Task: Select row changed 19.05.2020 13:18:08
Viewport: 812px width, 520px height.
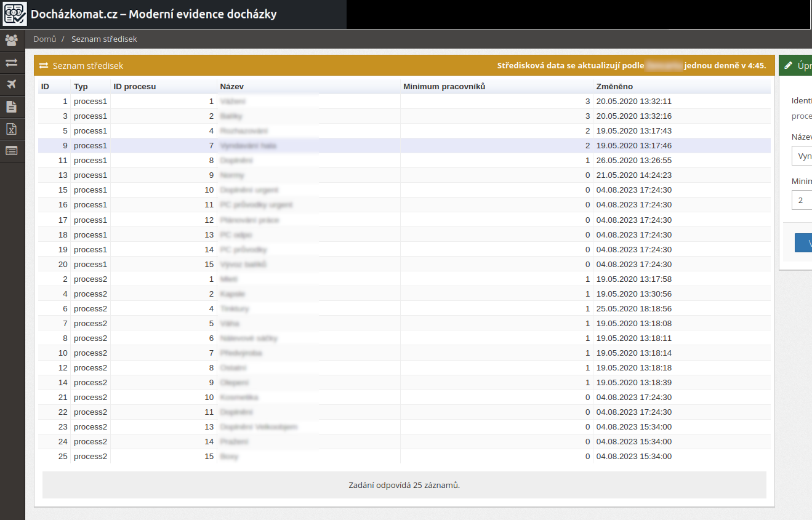Action: coord(404,323)
